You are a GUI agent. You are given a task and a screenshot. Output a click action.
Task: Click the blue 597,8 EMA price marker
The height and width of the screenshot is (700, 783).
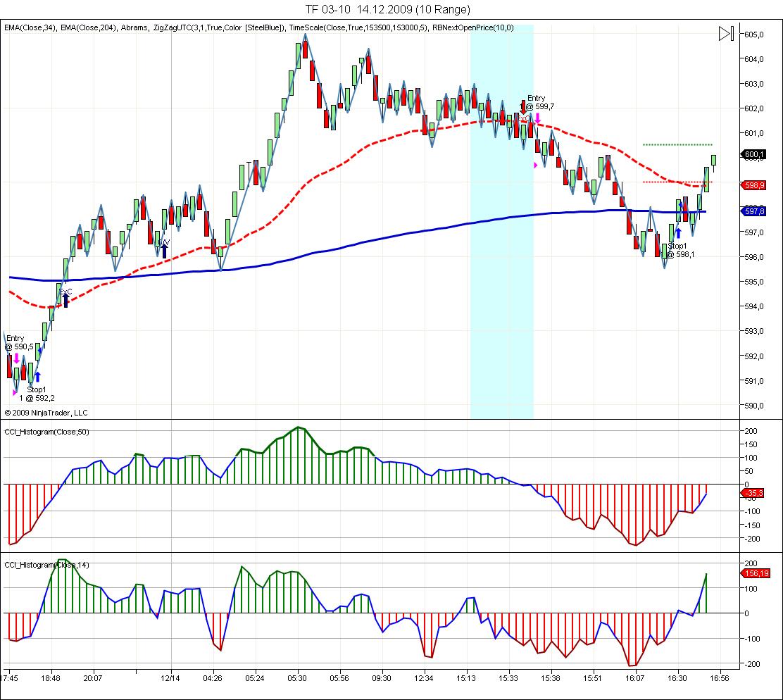(x=753, y=211)
